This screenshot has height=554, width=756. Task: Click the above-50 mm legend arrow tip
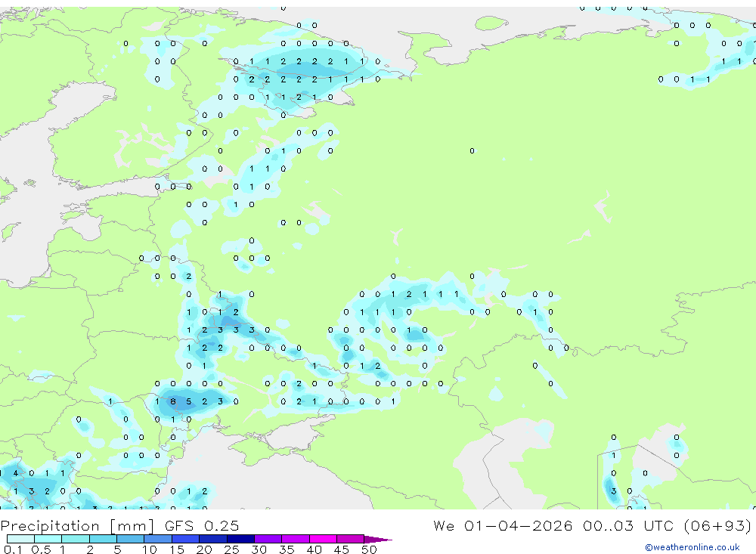point(378,539)
